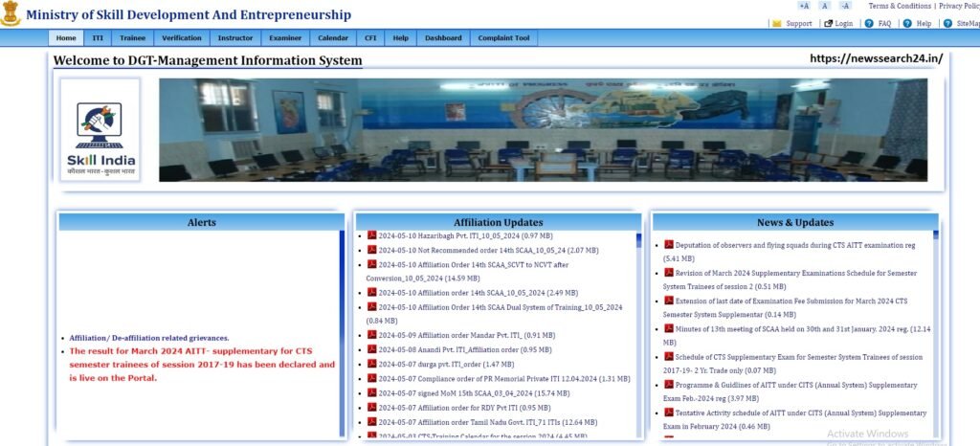This screenshot has width=980, height=446.
Task: Open Anandi Pvt. ITI_Affiliation order link
Action: pos(464,349)
